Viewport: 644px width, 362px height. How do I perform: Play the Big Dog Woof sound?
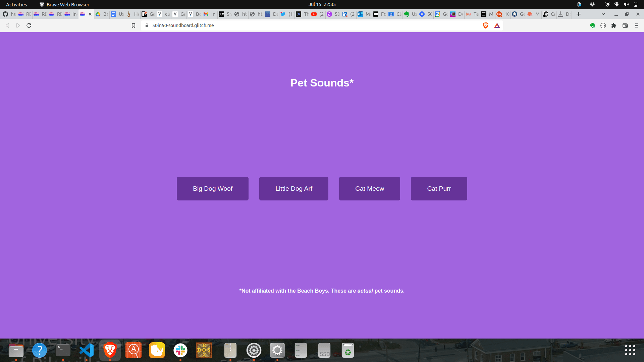coord(213,189)
